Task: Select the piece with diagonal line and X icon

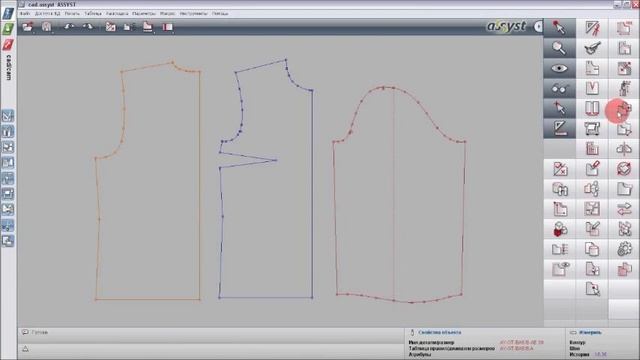Action: 560,169
